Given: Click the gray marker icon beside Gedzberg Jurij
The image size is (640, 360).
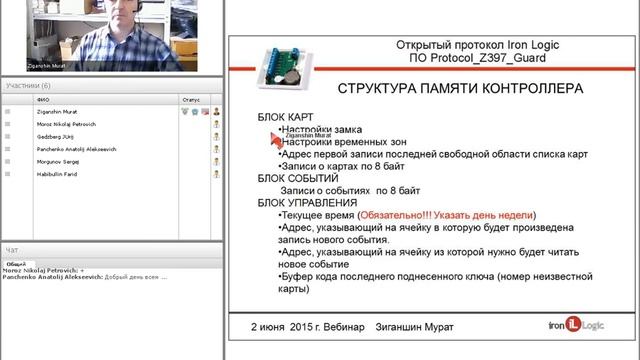Looking at the screenshot, I should click(7, 137).
